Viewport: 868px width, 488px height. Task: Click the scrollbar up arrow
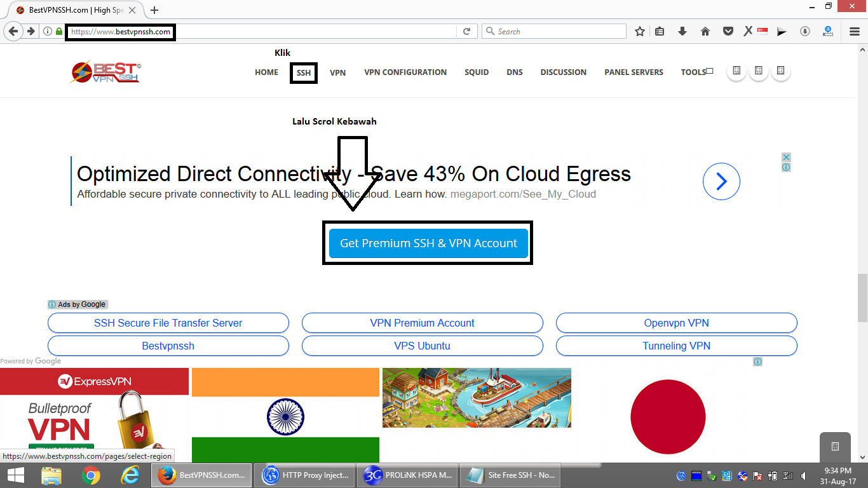[x=862, y=50]
